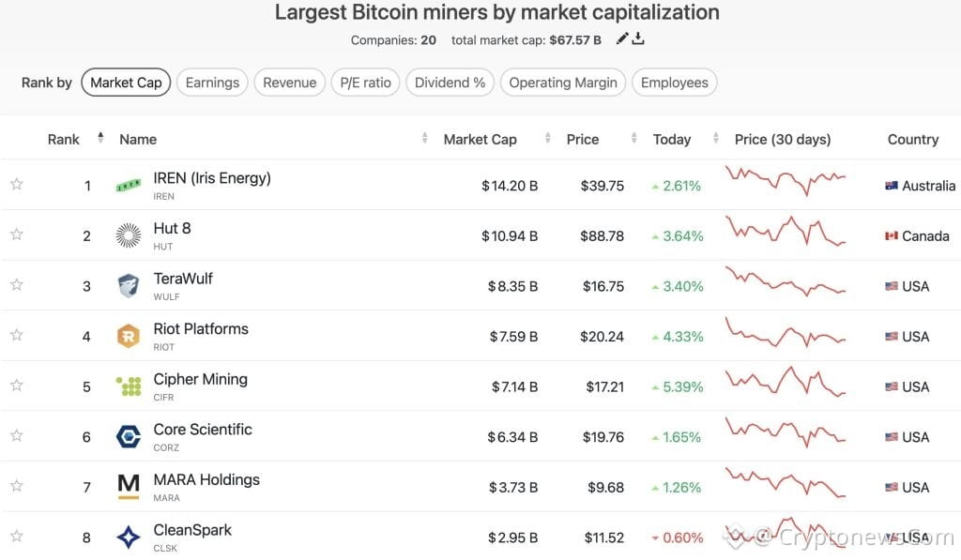Toggle favorite star for MARA Holdings row
This screenshot has height=560, width=961.
tap(17, 486)
